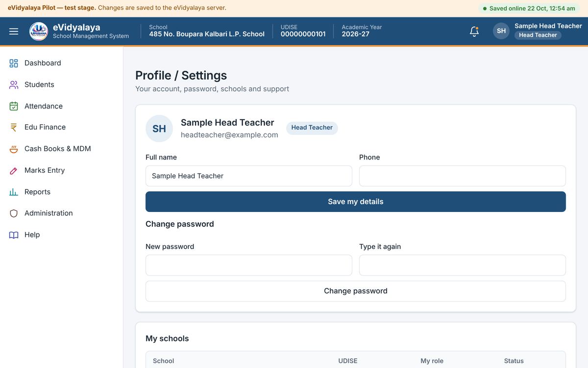Click the Edu Finance rupee icon

pyautogui.click(x=14, y=128)
